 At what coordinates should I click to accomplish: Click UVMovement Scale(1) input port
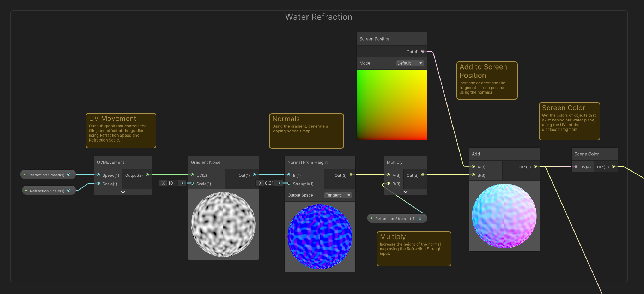98,184
